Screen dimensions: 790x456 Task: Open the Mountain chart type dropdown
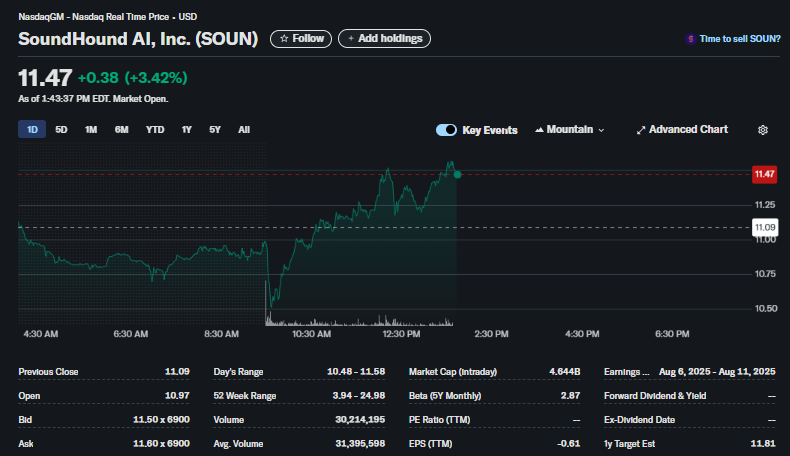point(570,130)
